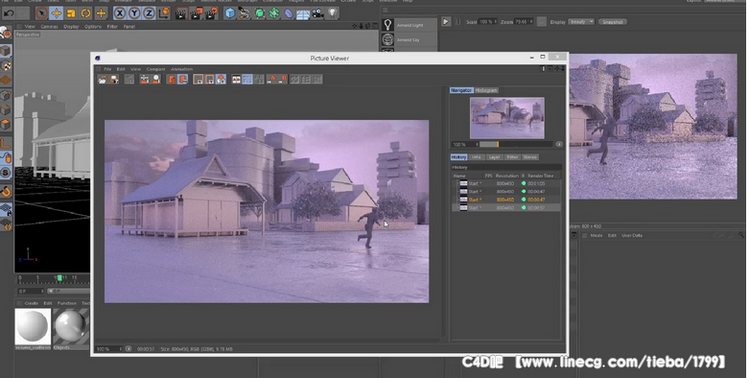The image size is (750, 378).
Task: Toggle the X axis lock
Action: click(120, 13)
